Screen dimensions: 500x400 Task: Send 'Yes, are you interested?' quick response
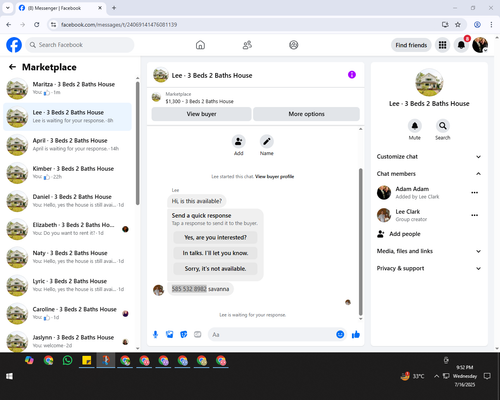215,237
